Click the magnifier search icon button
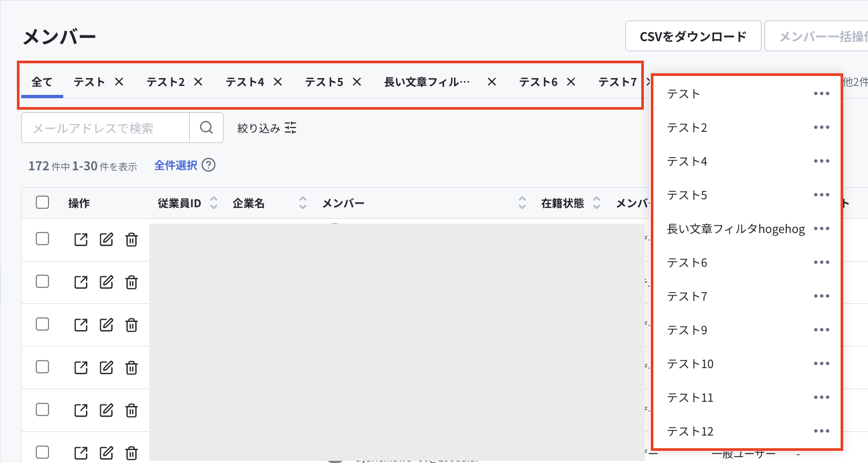This screenshot has height=463, width=868. pos(206,128)
